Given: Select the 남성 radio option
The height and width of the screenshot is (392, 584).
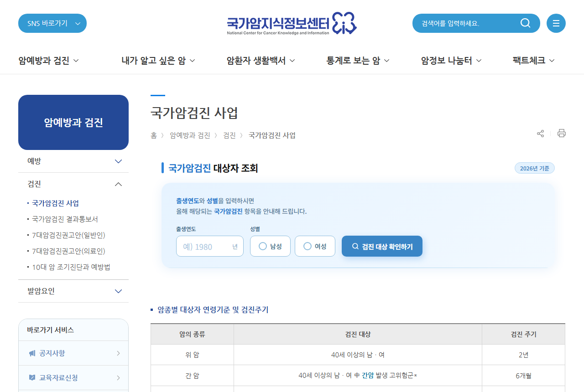Looking at the screenshot, I should click(270, 246).
